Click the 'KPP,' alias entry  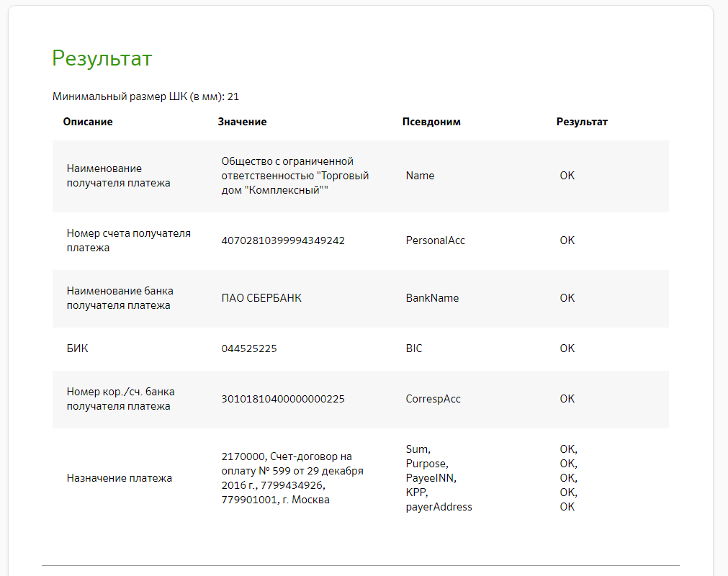tap(416, 492)
